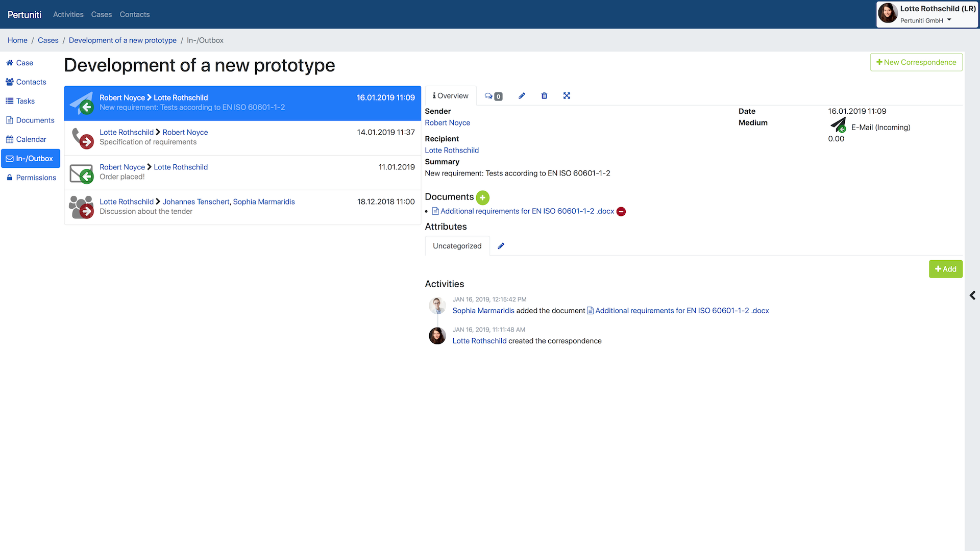This screenshot has height=551, width=980.
Task: Click the close/cancel X icon on correspondence
Action: point(567,95)
